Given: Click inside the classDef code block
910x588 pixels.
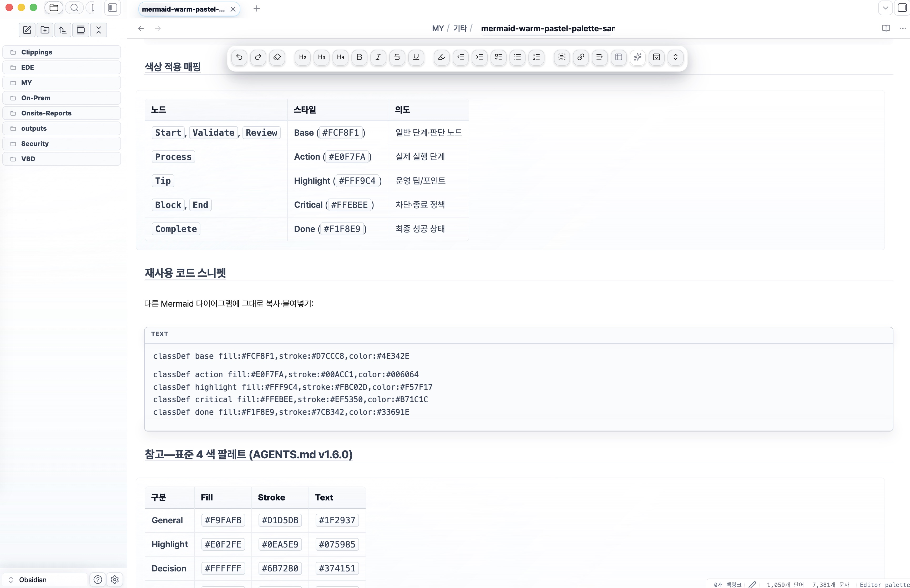Looking at the screenshot, I should tap(518, 387).
